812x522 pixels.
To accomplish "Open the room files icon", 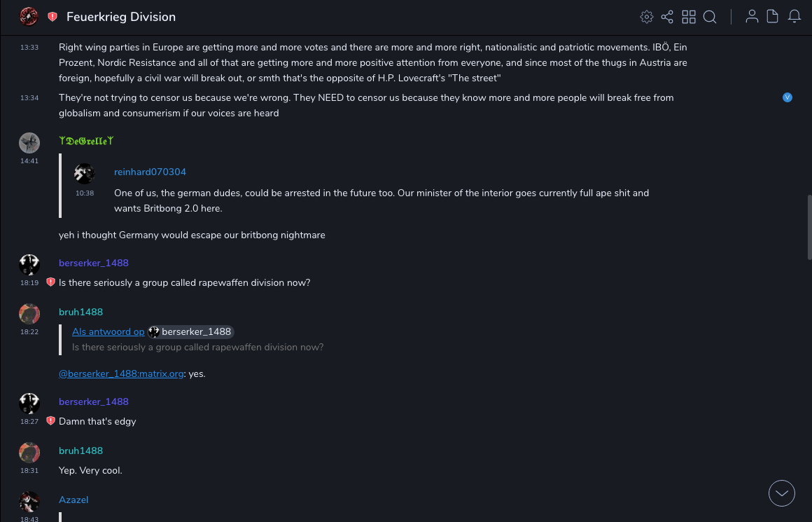I will tap(773, 17).
